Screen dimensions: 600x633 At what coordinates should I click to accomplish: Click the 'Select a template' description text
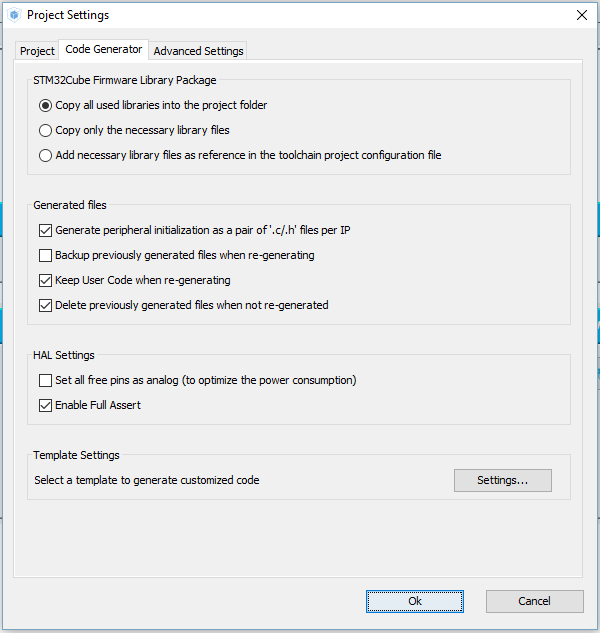coord(147,480)
